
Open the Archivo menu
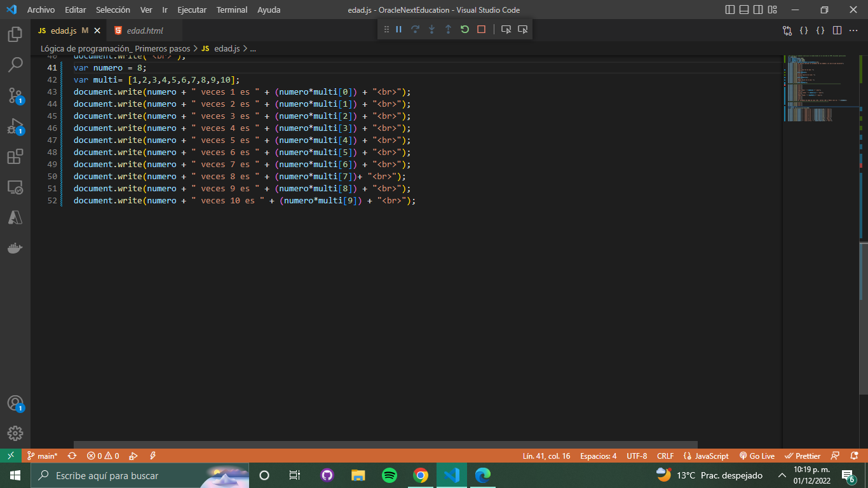(41, 10)
